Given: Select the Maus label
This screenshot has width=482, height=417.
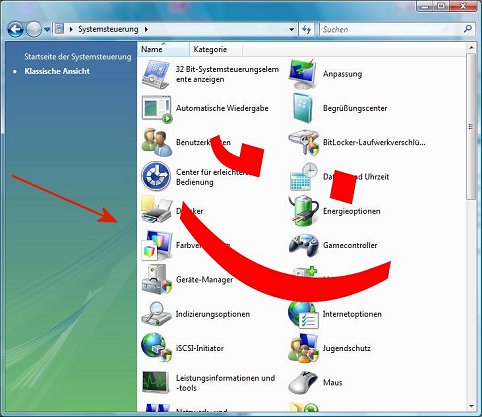Looking at the screenshot, I should 333,382.
